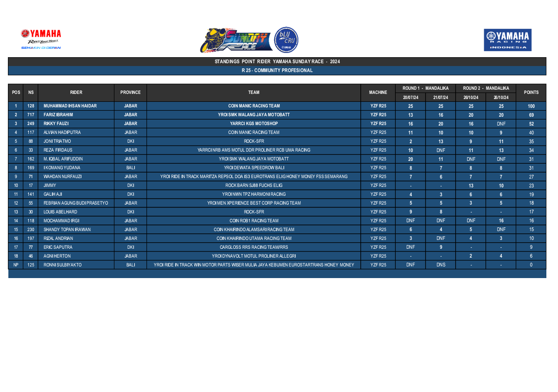The image size is (558, 392).
Task: Click team COIN KHAIRINDO ALAMSARI RACING TEAM
Action: 254,230
